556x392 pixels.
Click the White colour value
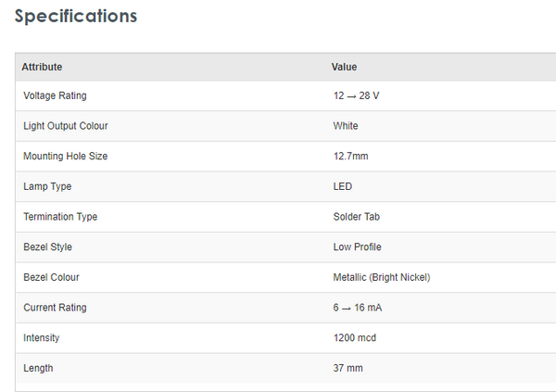pyautogui.click(x=346, y=126)
